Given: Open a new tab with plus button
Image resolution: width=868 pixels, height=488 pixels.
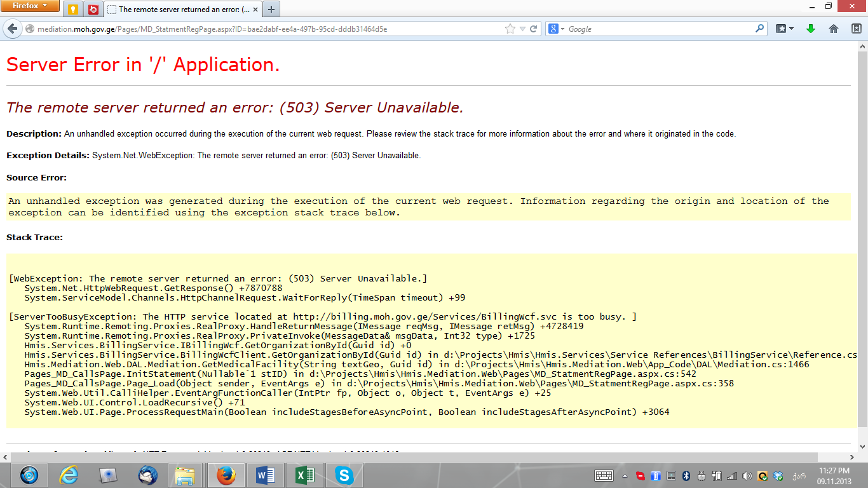Looking at the screenshot, I should [271, 9].
